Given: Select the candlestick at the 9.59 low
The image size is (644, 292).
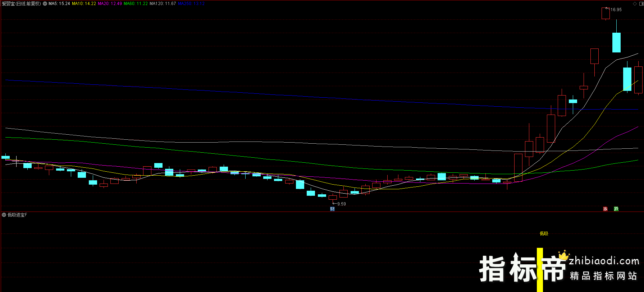Looking at the screenshot, I should point(333,198).
